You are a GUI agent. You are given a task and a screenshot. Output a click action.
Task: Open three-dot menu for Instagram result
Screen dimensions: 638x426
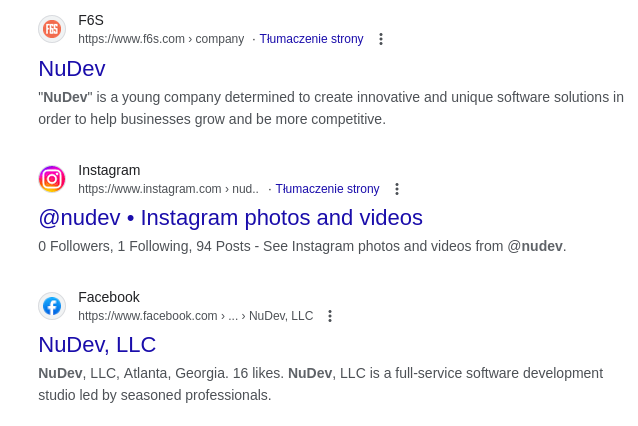click(396, 189)
